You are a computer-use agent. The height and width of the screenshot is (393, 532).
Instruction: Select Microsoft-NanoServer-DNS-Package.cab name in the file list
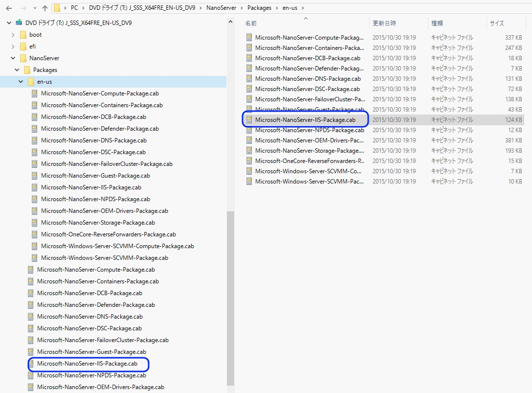[308, 78]
